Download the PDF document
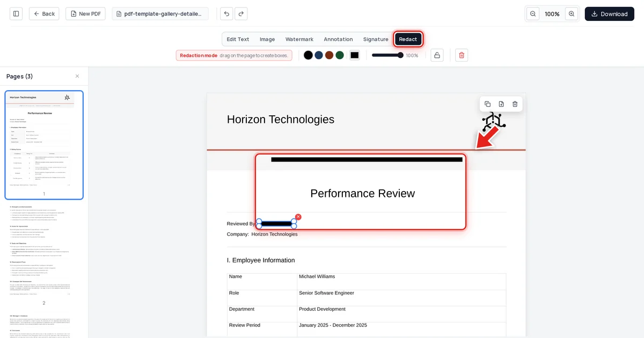This screenshot has height=338, width=644. pyautogui.click(x=609, y=14)
